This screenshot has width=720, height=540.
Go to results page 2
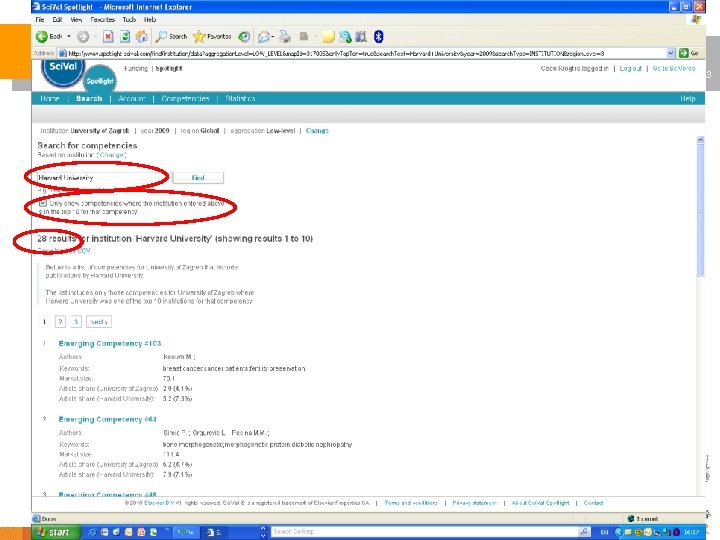pyautogui.click(x=60, y=322)
